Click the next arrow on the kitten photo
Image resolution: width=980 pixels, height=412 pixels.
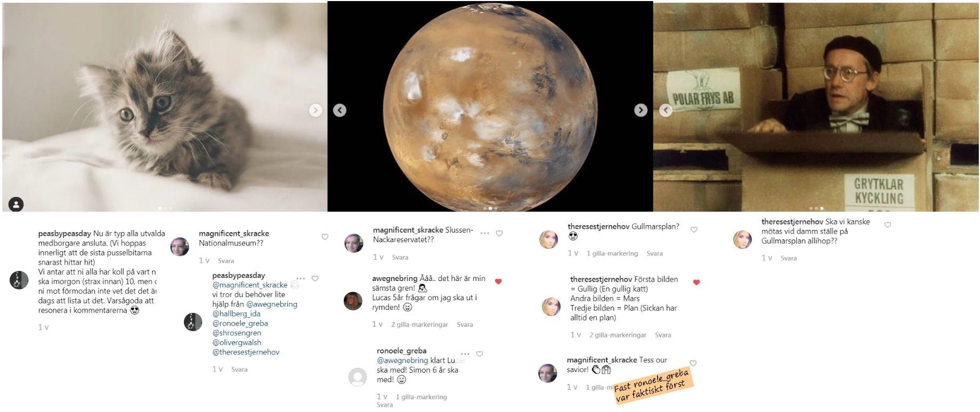click(315, 110)
